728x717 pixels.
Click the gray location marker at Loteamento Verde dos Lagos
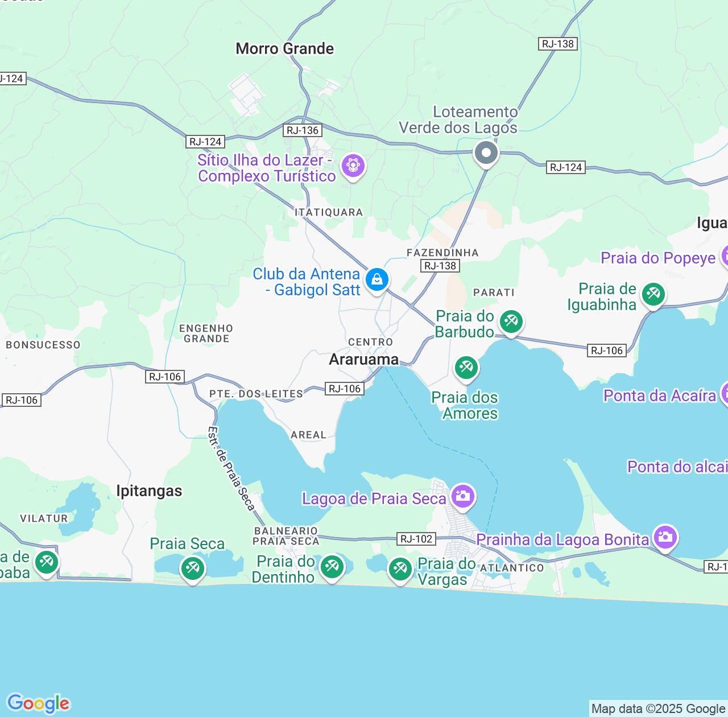pos(486,153)
